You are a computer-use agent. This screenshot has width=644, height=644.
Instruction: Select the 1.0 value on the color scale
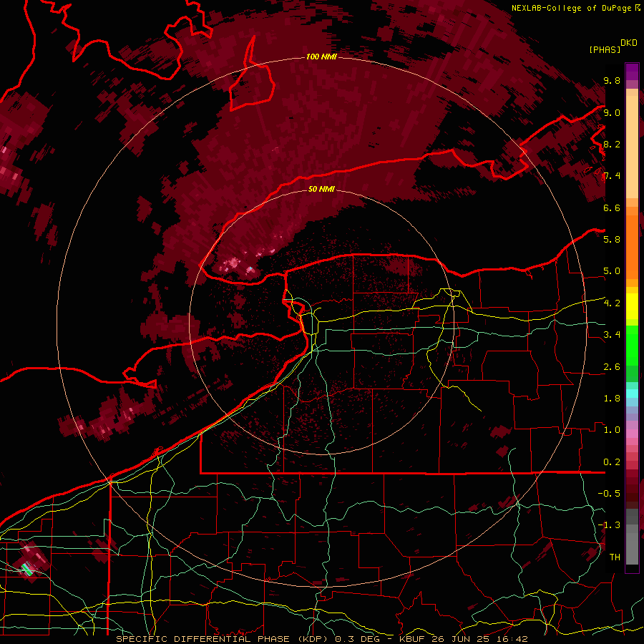[612, 429]
